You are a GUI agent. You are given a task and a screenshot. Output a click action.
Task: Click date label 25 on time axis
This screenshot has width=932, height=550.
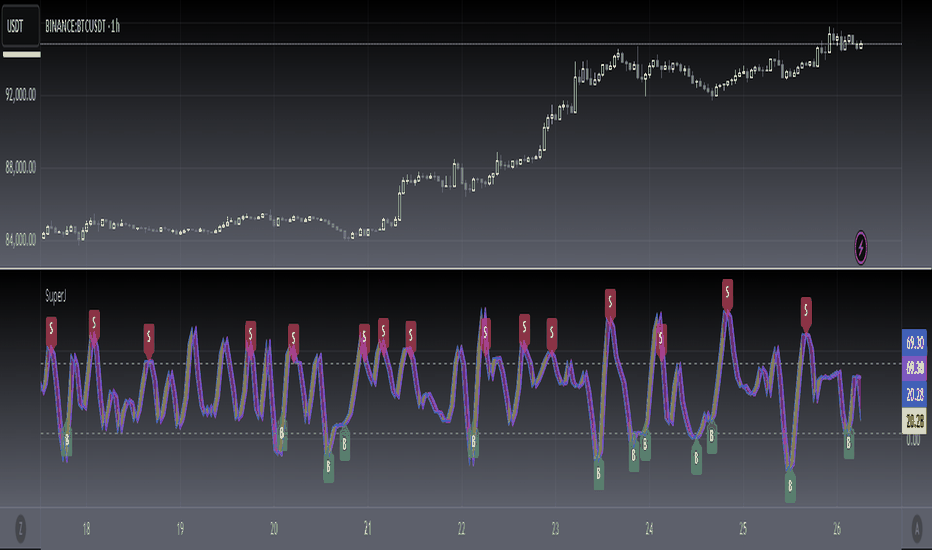coord(743,529)
